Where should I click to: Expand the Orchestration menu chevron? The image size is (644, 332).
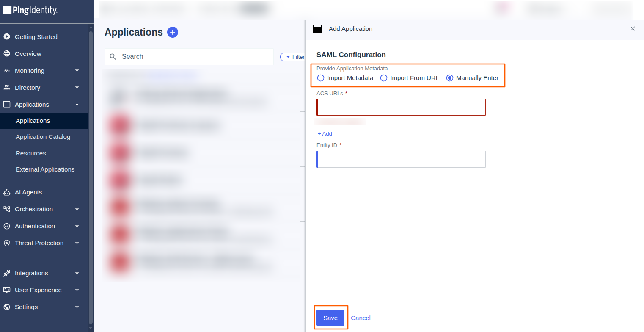pos(77,209)
